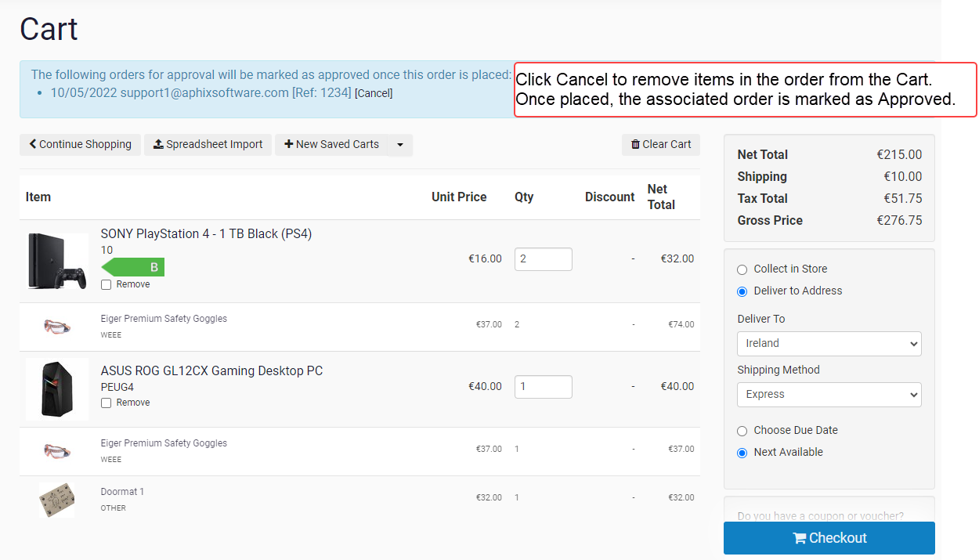Select Next Available radio option
Image resolution: width=979 pixels, height=560 pixels.
pos(742,453)
